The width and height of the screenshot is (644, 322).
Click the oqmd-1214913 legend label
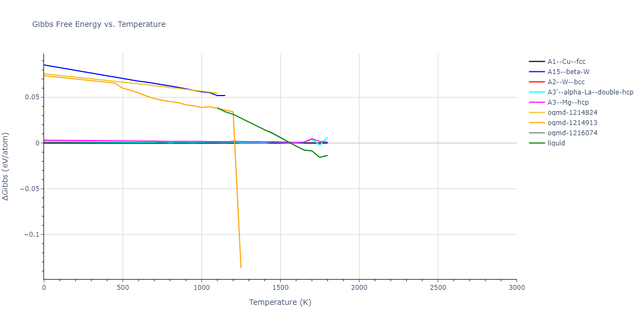tap(572, 123)
